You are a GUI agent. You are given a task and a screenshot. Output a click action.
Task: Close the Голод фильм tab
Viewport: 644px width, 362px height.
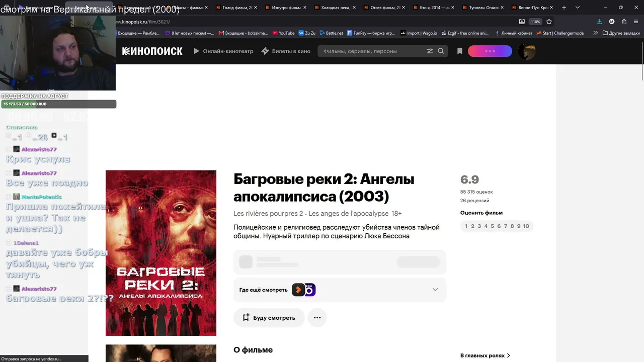click(x=256, y=8)
